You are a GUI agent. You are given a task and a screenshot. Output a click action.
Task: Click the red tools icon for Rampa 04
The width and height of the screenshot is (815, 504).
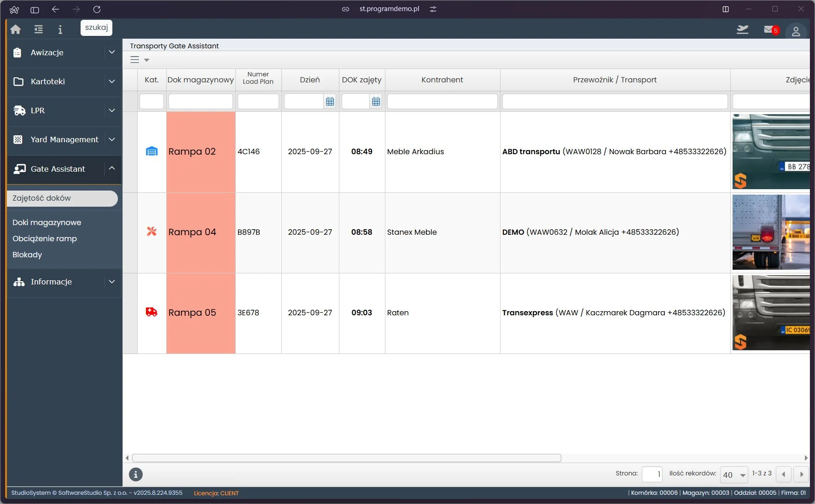click(151, 232)
